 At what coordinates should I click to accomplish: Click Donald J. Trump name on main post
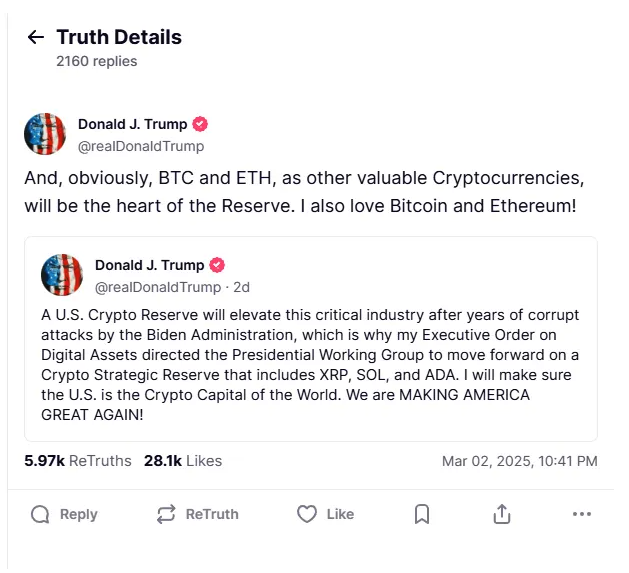pyautogui.click(x=132, y=125)
